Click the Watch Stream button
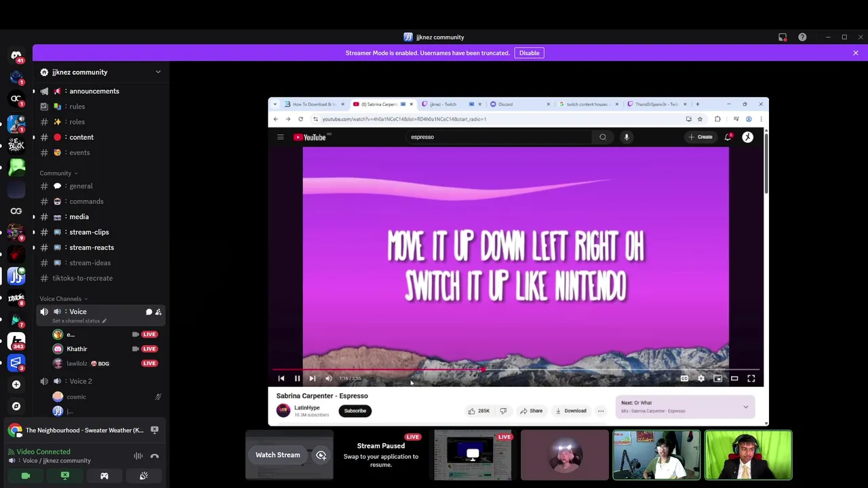The width and height of the screenshot is (868, 488). click(277, 455)
